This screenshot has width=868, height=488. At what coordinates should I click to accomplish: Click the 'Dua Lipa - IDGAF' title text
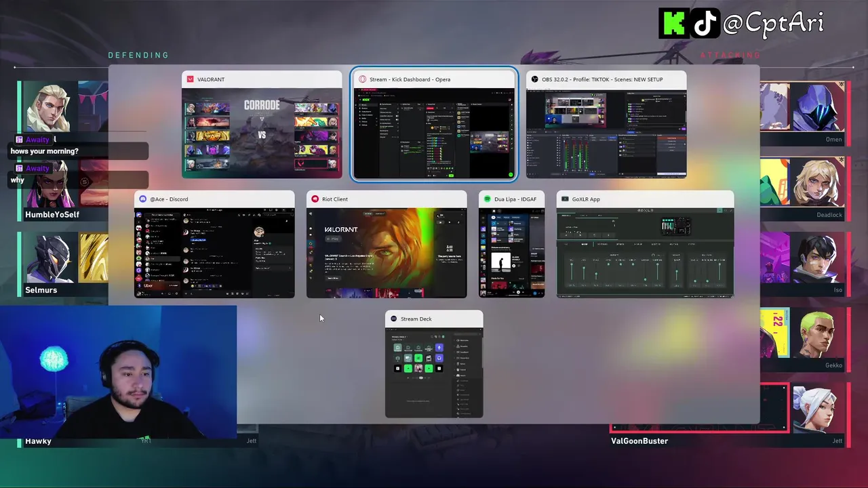515,199
